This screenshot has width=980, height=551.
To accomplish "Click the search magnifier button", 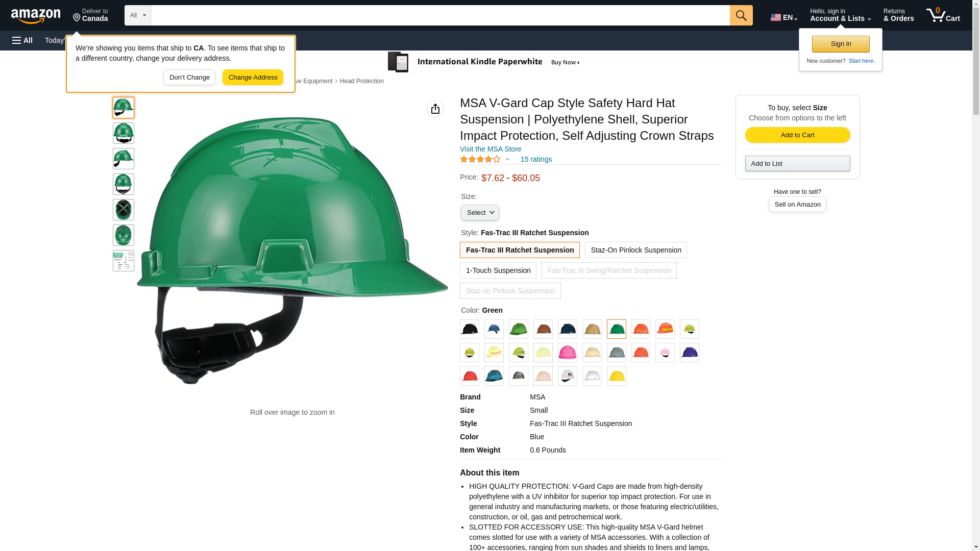I will 741,15.
